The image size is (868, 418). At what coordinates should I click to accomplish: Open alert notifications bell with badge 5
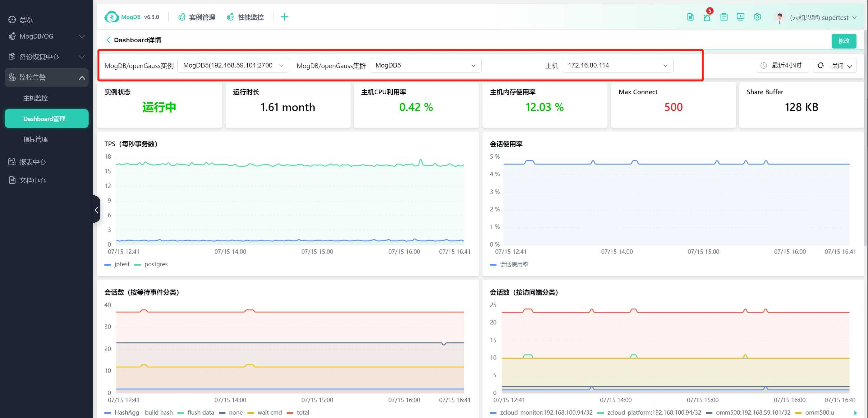pos(707,17)
